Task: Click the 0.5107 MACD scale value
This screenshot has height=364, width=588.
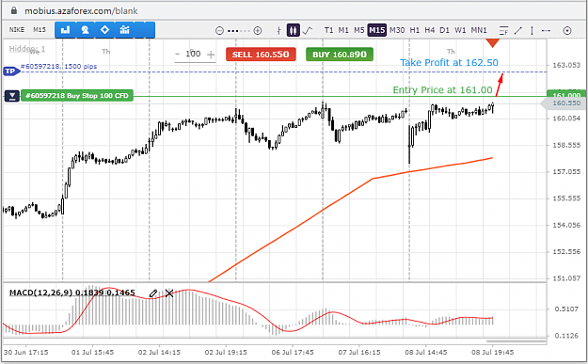Action: pyautogui.click(x=566, y=309)
